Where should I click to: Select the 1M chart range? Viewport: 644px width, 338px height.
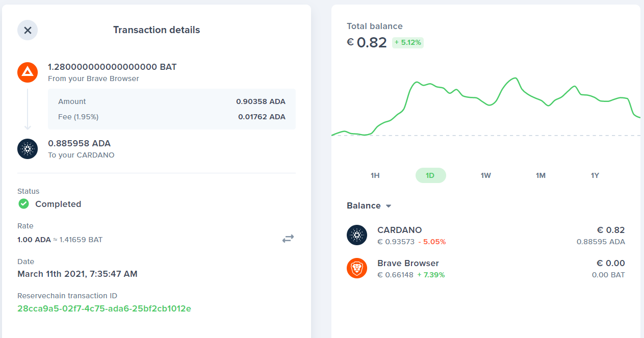pyautogui.click(x=540, y=175)
